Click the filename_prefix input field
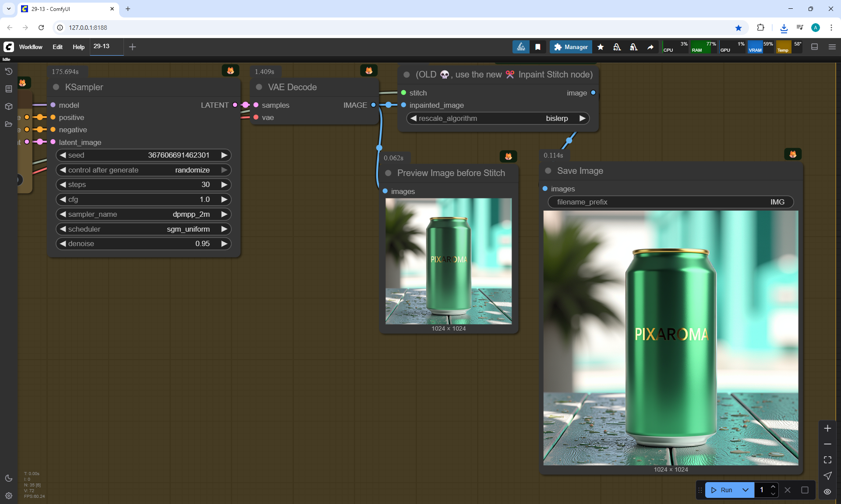This screenshot has width=841, height=504. [671, 202]
